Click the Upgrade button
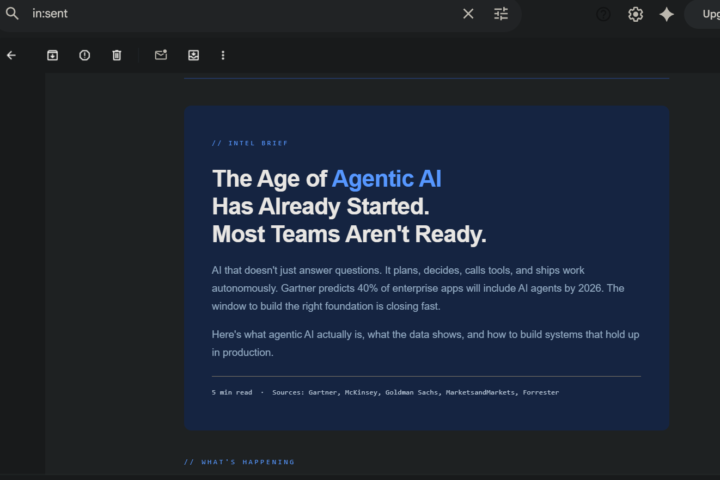 703,14
